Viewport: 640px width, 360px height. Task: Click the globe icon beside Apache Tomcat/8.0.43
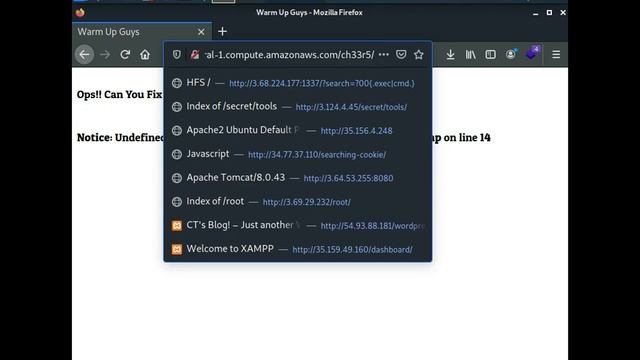pyautogui.click(x=177, y=178)
